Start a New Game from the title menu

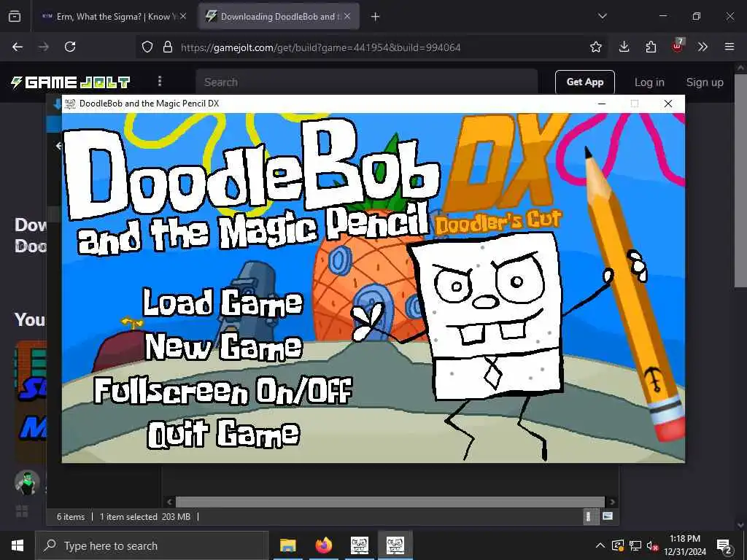224,346
